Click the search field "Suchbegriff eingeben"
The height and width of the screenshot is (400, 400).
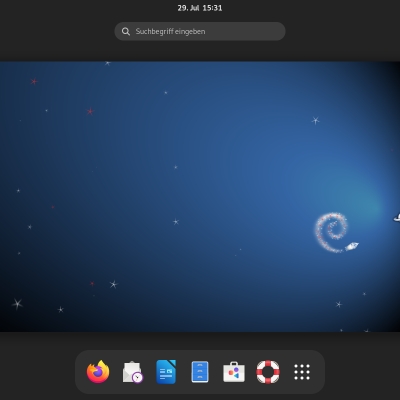(200, 31)
